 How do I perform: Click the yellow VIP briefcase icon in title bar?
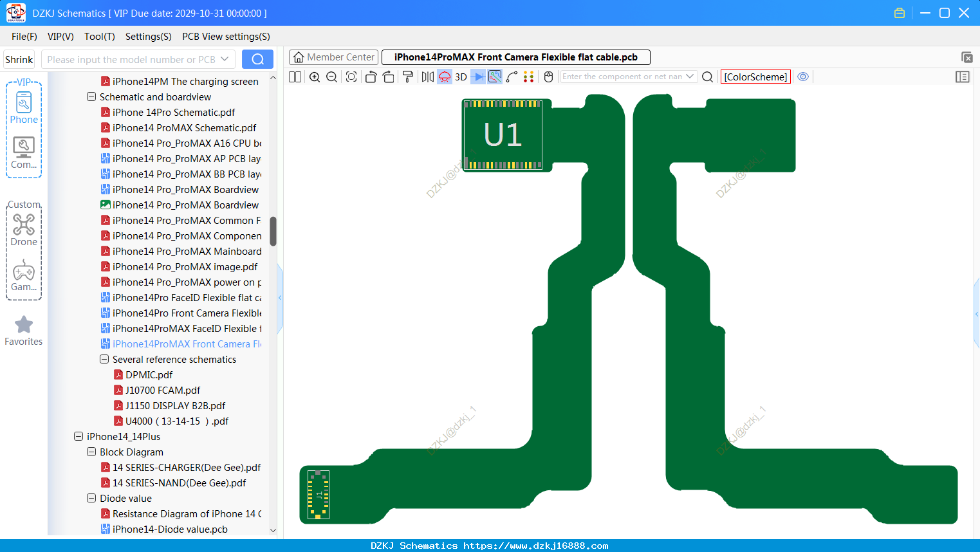[x=900, y=13]
